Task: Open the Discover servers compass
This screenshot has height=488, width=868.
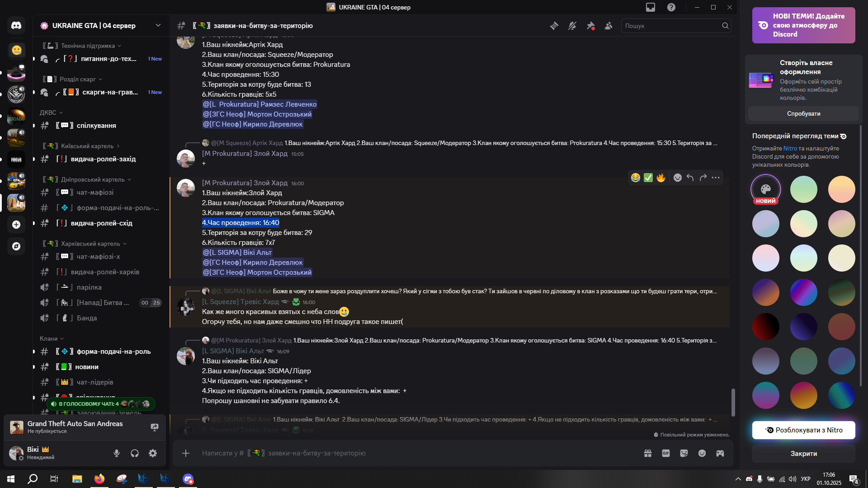Action: pos(16,246)
